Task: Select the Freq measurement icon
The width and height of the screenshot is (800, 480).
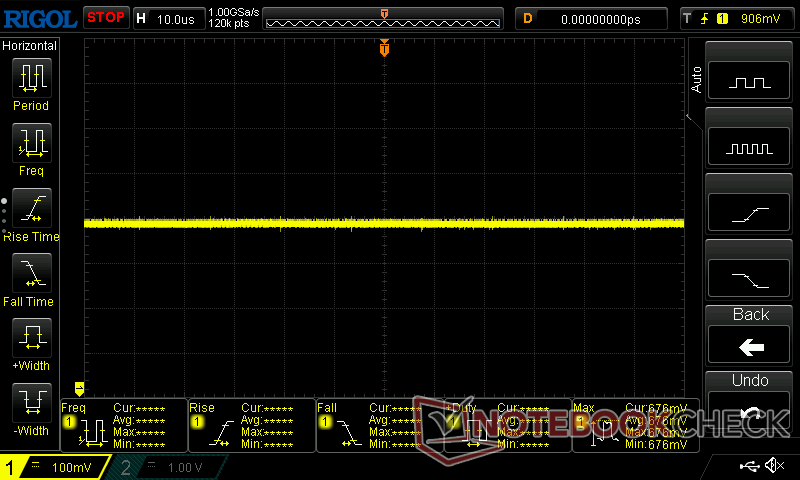Action: [32, 143]
